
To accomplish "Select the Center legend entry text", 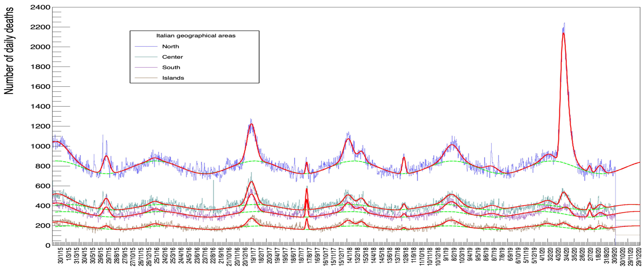I will pyautogui.click(x=173, y=57).
